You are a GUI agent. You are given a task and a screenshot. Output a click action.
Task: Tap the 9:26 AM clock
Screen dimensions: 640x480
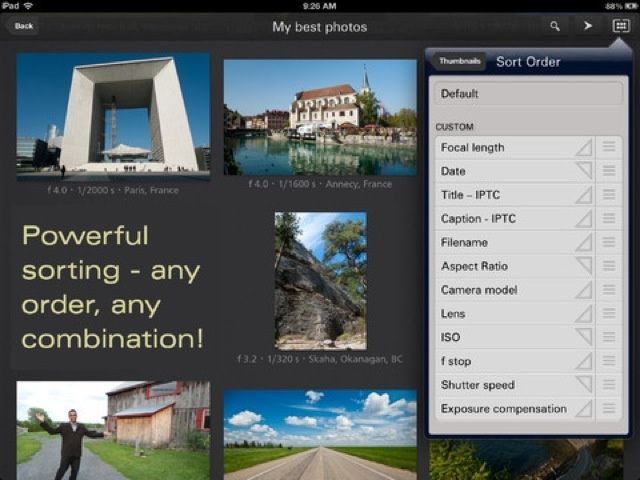pyautogui.click(x=320, y=6)
